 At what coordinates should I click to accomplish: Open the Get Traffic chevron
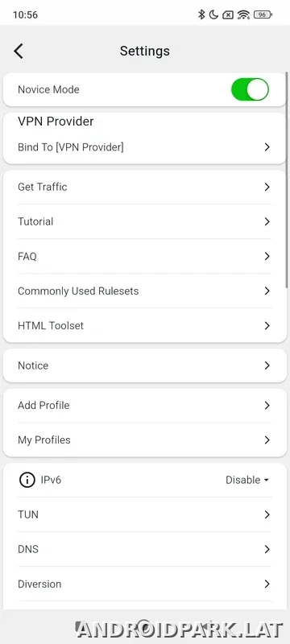tap(267, 187)
